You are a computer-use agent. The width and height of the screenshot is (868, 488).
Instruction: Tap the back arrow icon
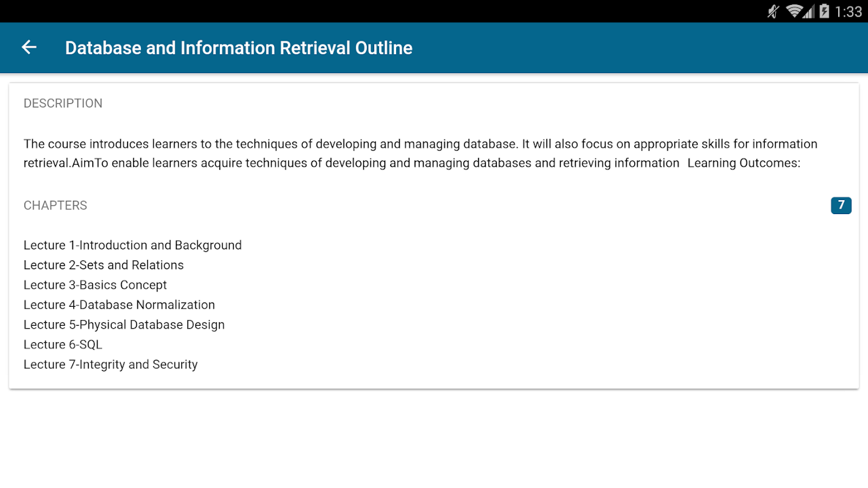[29, 48]
